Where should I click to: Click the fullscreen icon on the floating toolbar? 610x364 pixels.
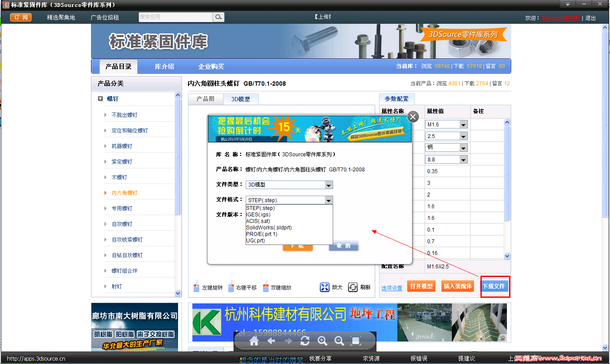[x=356, y=341]
